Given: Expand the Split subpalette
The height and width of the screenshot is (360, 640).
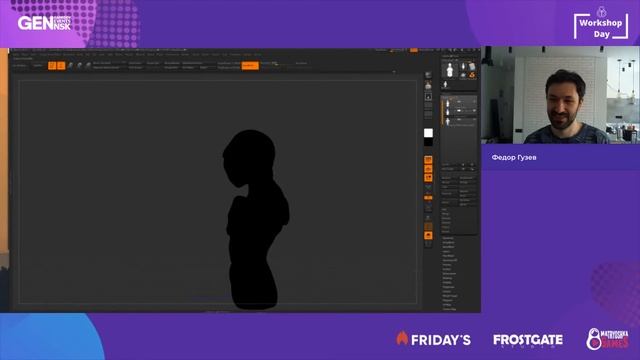Looking at the screenshot, I should pyautogui.click(x=444, y=210).
